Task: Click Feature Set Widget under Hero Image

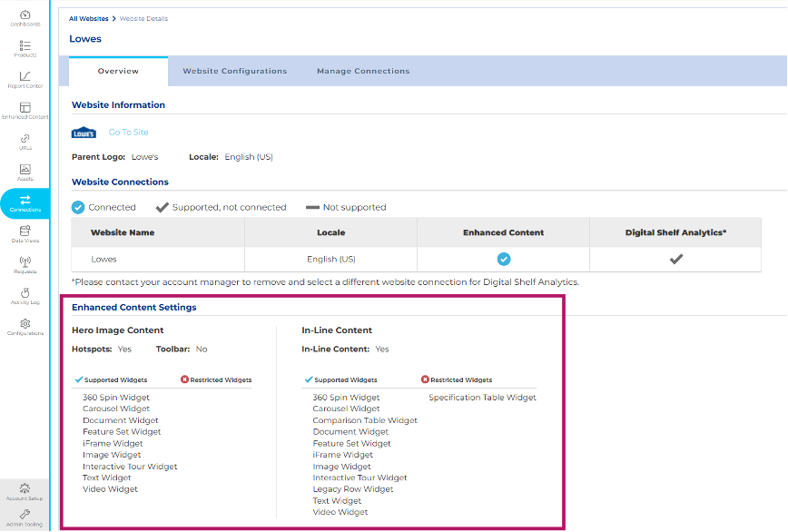Action: click(122, 432)
